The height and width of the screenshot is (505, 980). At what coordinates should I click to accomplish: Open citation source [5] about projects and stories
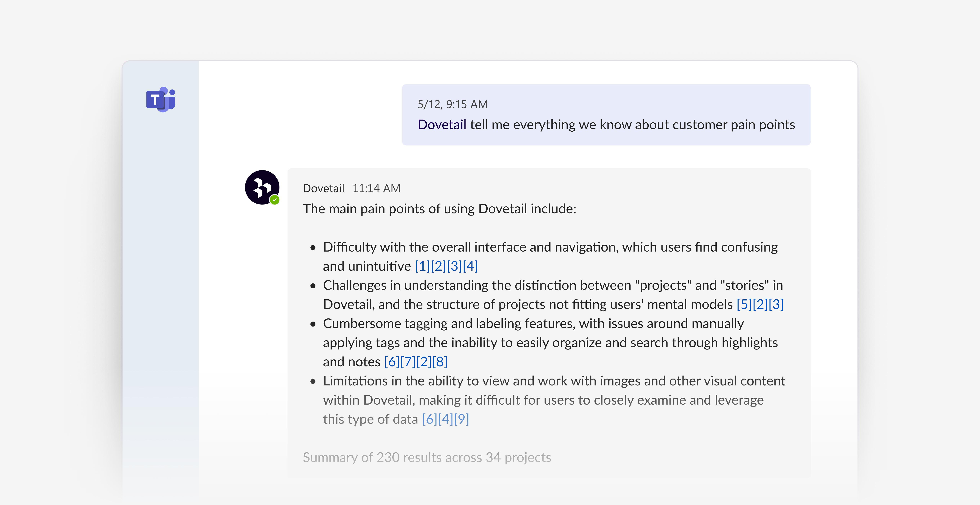pyautogui.click(x=745, y=304)
